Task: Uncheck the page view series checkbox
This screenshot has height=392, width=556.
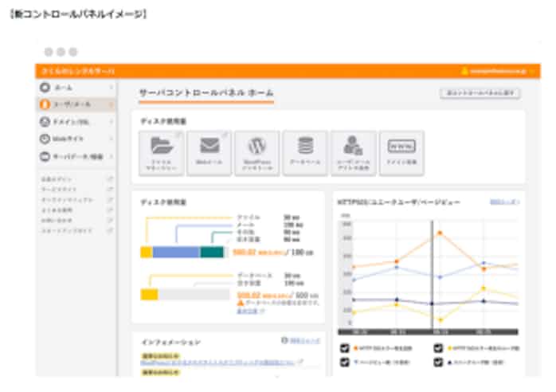Action: click(345, 363)
